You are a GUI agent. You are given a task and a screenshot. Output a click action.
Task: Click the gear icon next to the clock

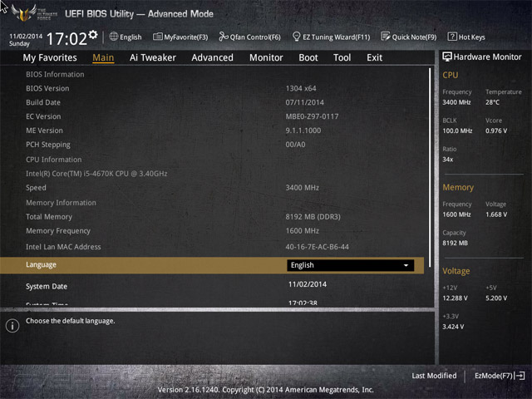pyautogui.click(x=93, y=34)
